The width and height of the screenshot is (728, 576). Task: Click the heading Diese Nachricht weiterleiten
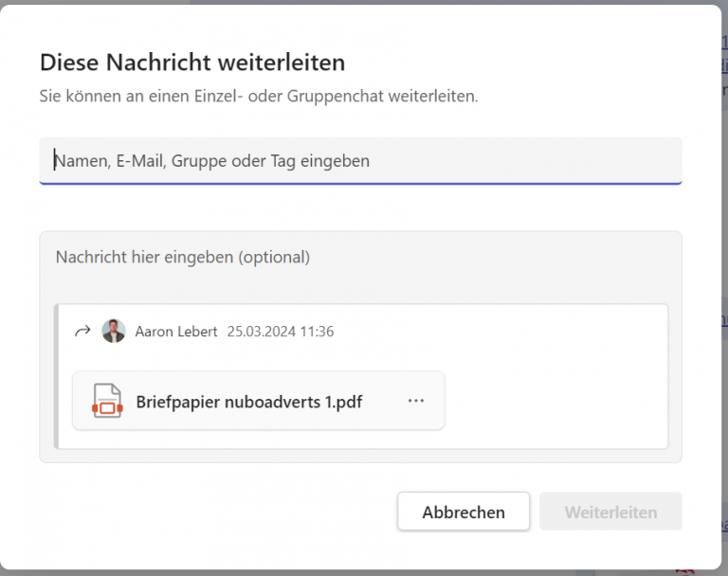click(192, 63)
